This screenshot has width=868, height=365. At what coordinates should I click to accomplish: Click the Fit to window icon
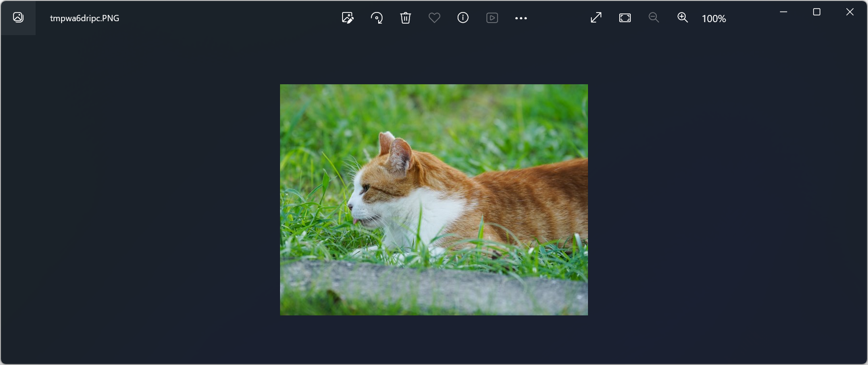point(625,18)
